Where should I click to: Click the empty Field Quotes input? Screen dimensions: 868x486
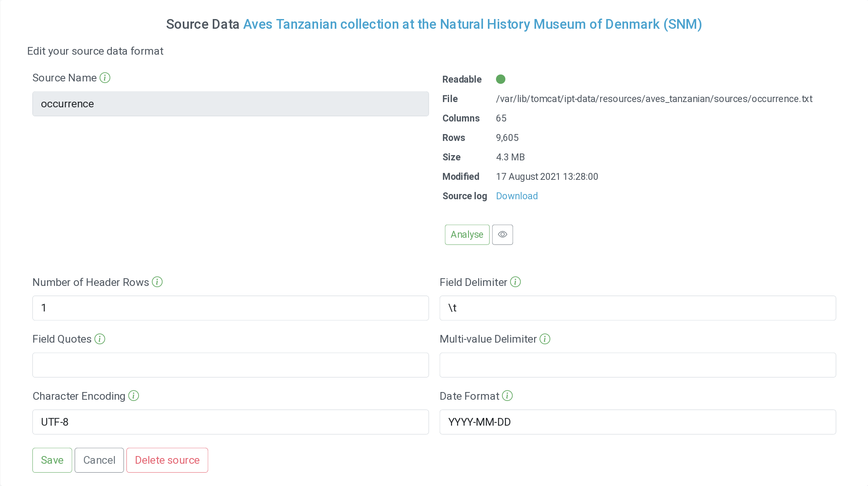[x=231, y=365]
